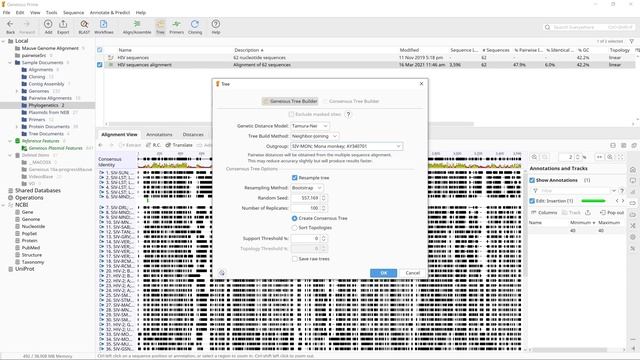Open the Resampling Method dropdown
The image size is (640, 360).
[307, 188]
